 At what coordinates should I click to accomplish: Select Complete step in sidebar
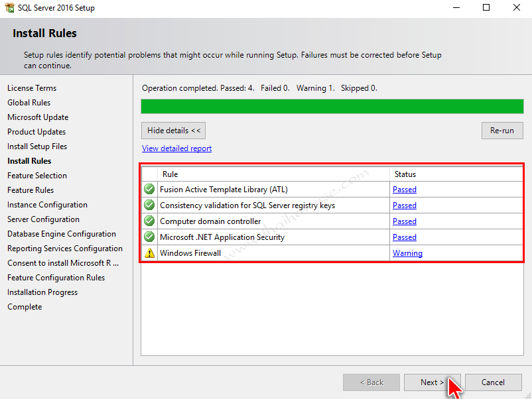coord(25,307)
